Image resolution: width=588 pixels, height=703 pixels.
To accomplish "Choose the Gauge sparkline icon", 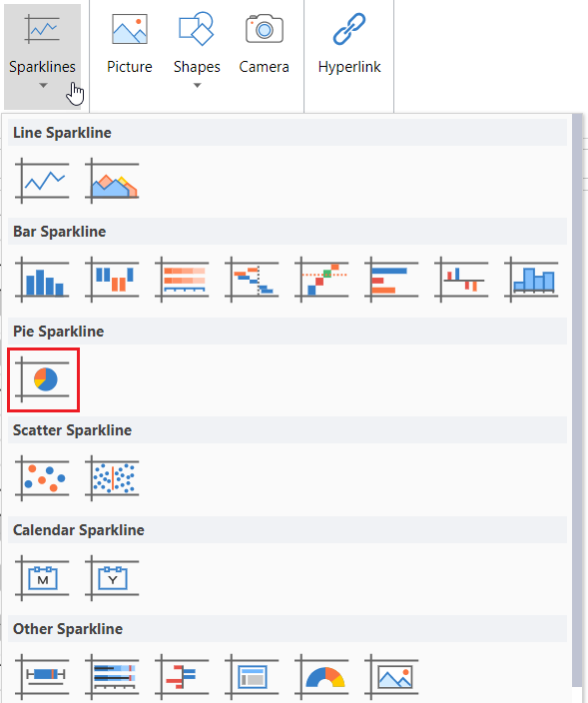I will pos(321,677).
